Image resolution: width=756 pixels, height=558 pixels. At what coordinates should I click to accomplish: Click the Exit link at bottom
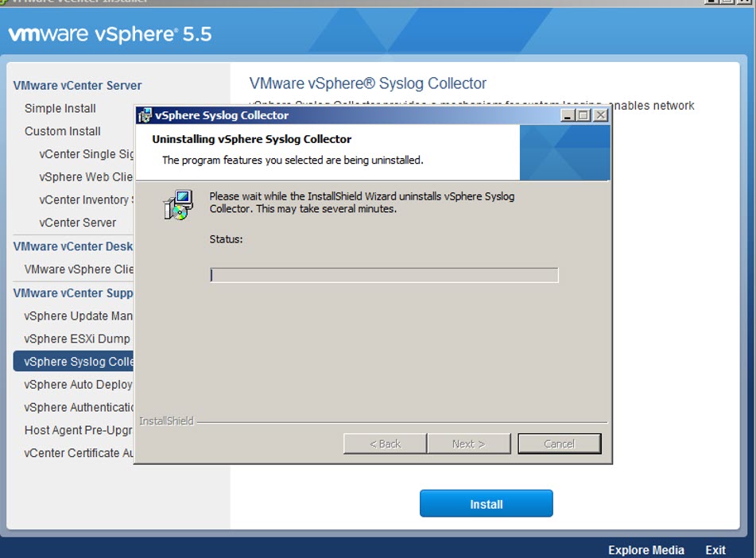point(715,550)
